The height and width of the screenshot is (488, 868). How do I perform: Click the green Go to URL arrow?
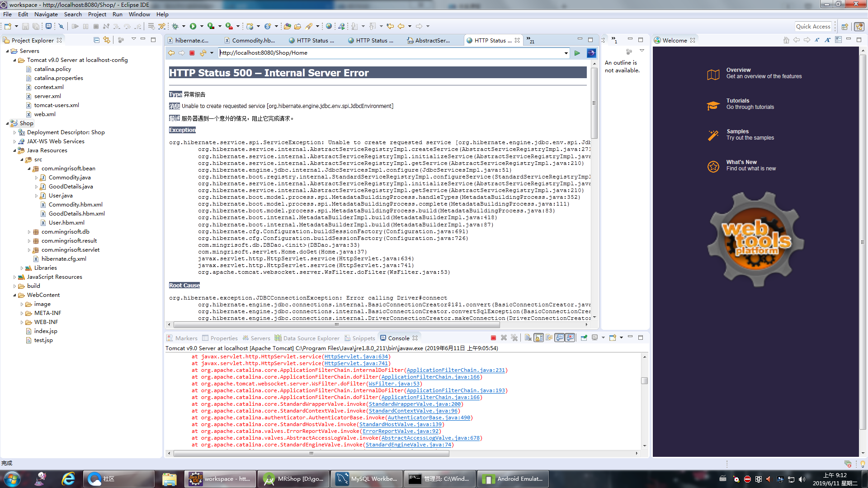(x=577, y=53)
